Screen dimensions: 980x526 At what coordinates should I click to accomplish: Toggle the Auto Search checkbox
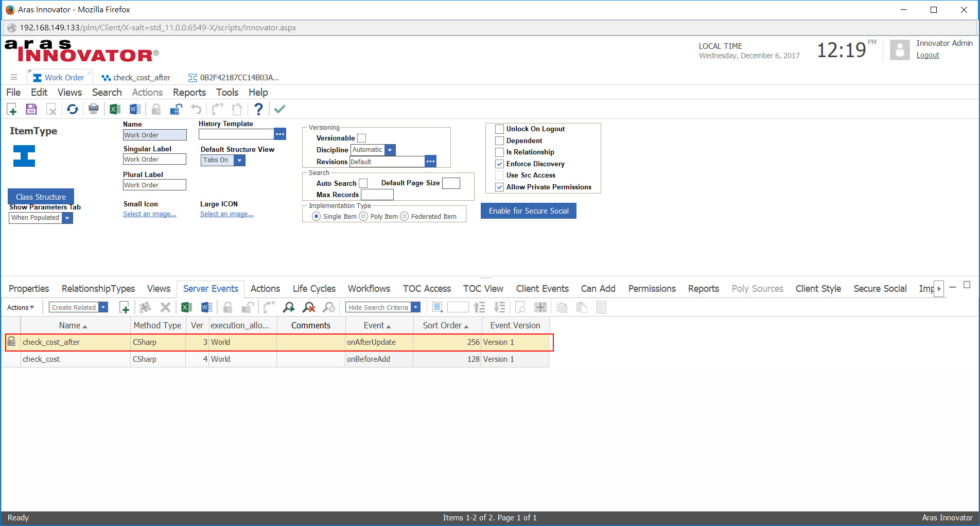coord(363,183)
